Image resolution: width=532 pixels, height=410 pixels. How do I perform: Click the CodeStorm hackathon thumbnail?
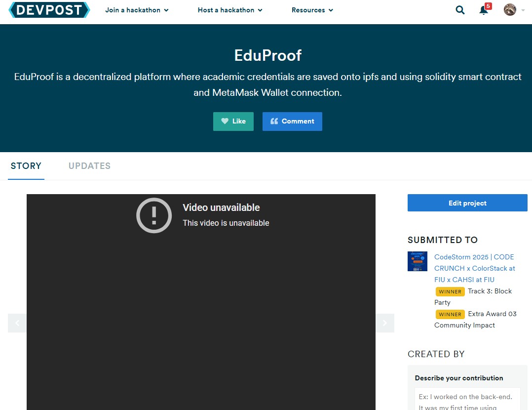tap(418, 261)
